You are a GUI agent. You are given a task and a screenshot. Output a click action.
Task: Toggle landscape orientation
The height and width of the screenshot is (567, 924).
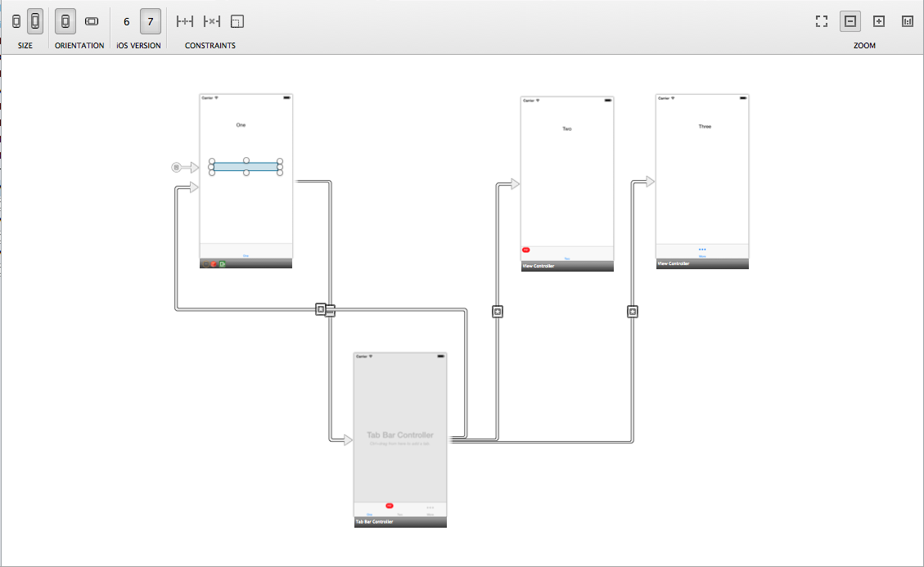(x=91, y=20)
